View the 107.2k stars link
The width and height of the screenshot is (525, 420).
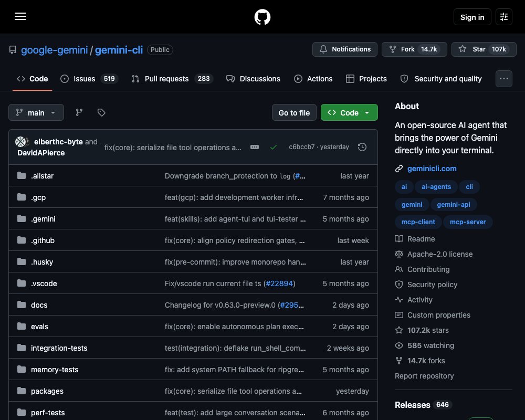pos(422,330)
